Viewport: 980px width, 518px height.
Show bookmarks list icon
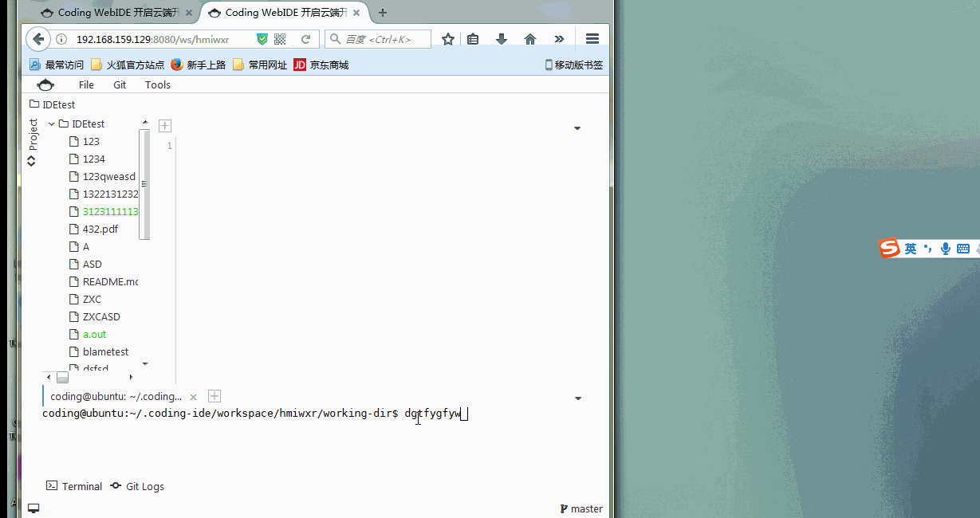pos(473,39)
